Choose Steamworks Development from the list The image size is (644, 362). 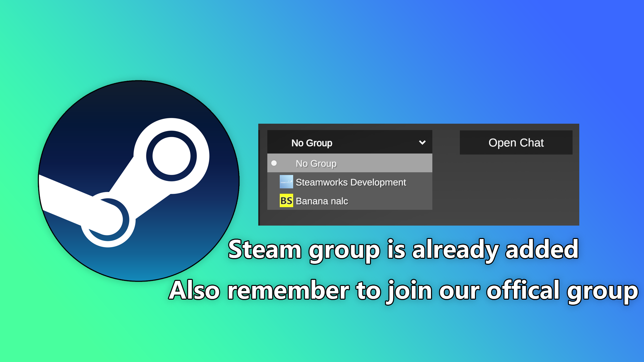tap(350, 182)
